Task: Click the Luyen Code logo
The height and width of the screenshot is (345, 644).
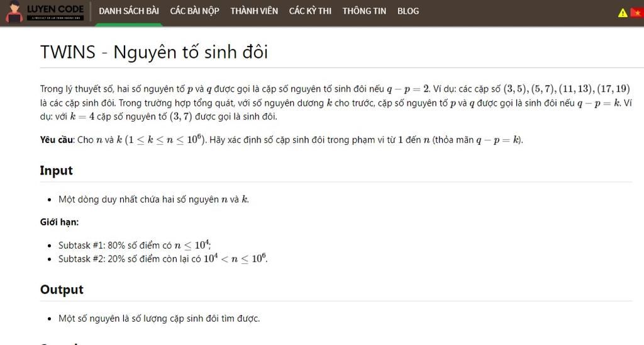Action: pos(45,12)
